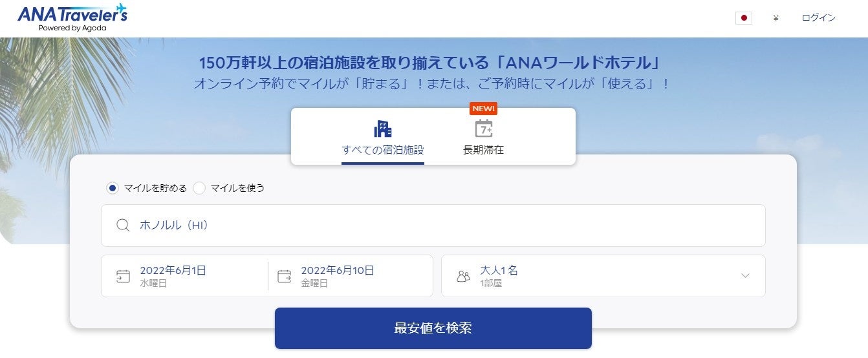Image resolution: width=868 pixels, height=358 pixels.
Task: Switch to the すべての宿泊施設 tab
Action: pos(383,150)
